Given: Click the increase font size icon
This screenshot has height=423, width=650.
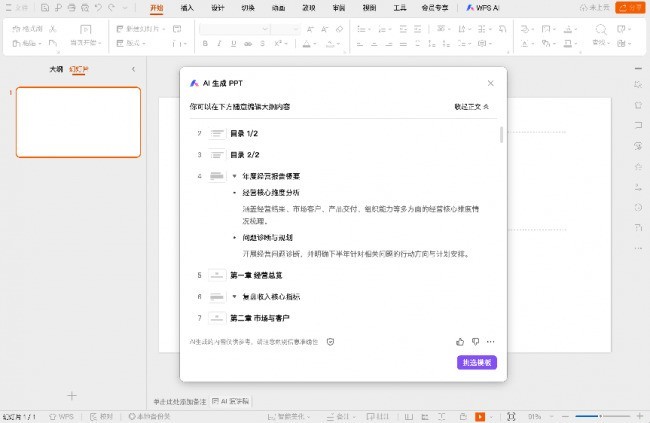Looking at the screenshot, I should (x=310, y=29).
